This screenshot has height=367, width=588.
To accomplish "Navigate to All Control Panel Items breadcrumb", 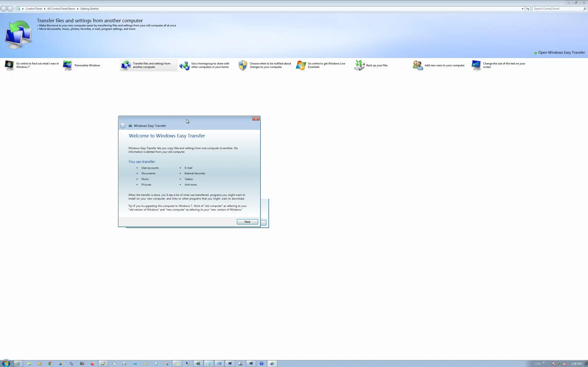I will point(61,9).
